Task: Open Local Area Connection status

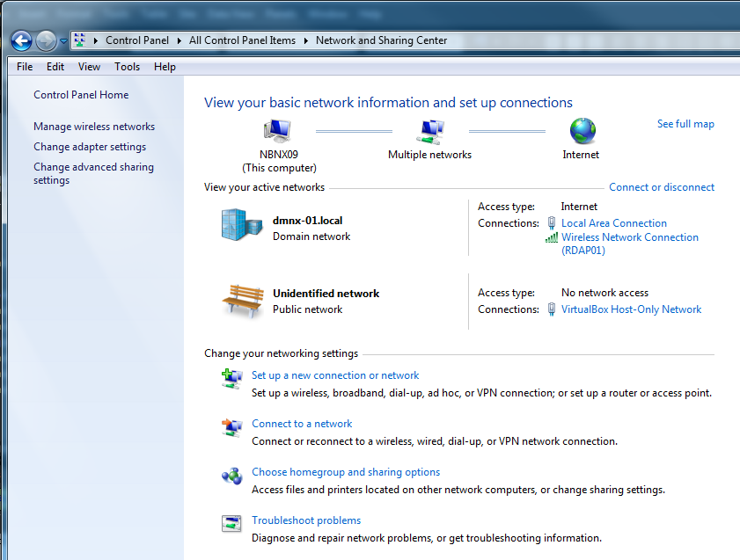Action: 613,223
